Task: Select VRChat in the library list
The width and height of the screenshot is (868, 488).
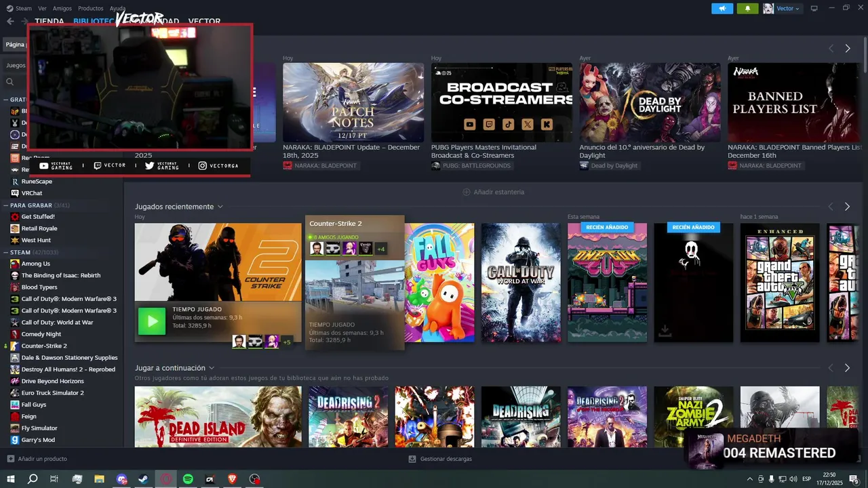Action: click(32, 193)
